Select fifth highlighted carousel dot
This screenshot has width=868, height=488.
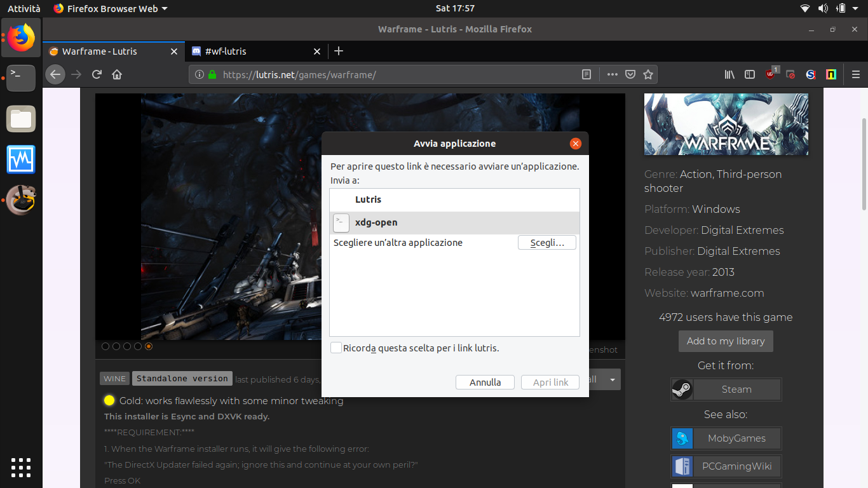pos(149,346)
